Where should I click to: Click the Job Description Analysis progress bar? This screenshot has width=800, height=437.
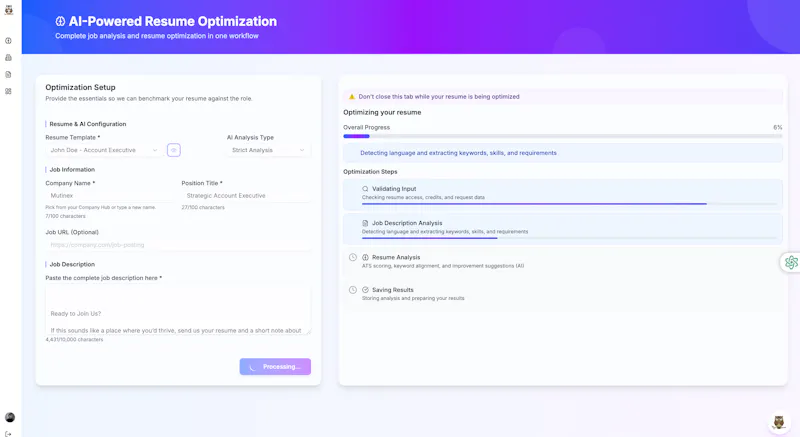[x=569, y=238]
